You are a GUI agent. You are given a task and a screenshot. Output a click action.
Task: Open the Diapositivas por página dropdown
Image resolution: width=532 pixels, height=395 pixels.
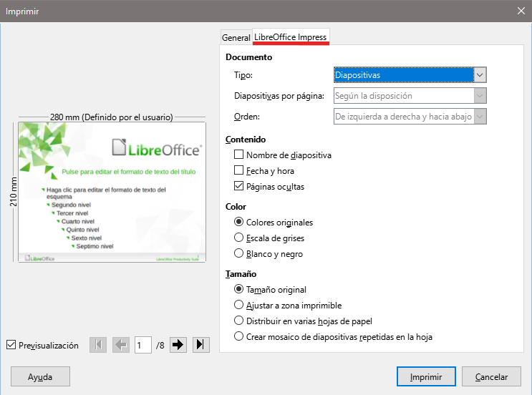(410, 96)
